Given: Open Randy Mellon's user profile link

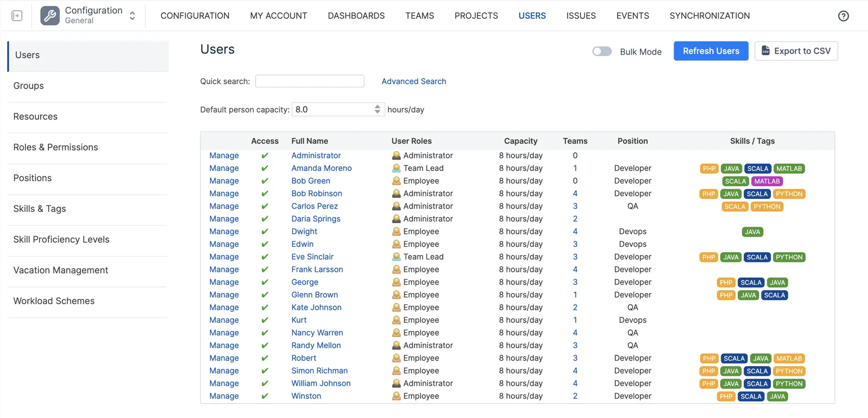Looking at the screenshot, I should coord(316,345).
